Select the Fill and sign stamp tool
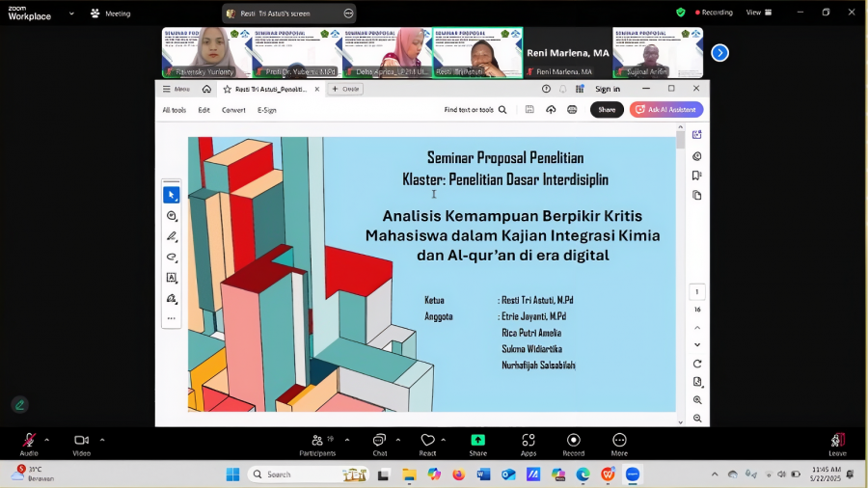Viewport: 868px width, 488px height. coord(171,299)
